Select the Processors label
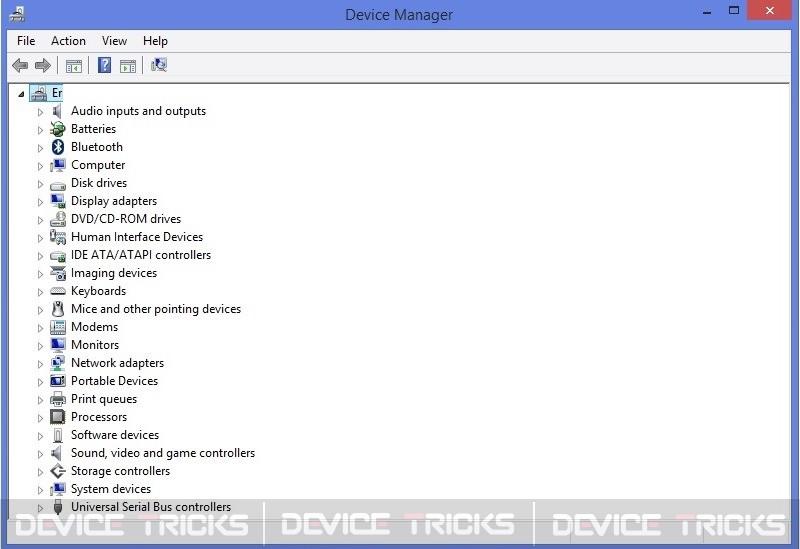Image resolution: width=800 pixels, height=549 pixels. (99, 417)
